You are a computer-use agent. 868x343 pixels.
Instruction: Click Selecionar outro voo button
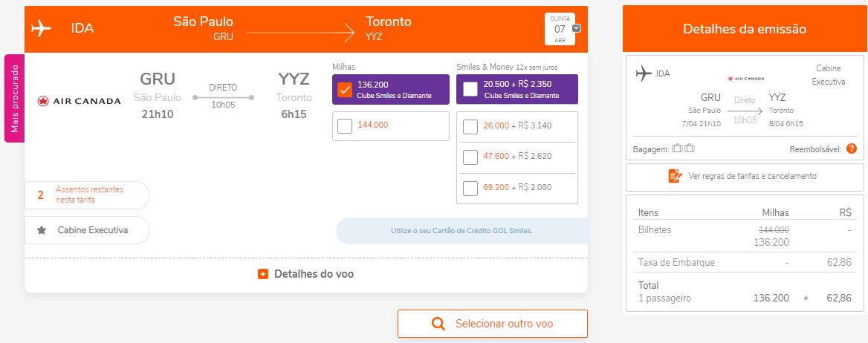(492, 324)
